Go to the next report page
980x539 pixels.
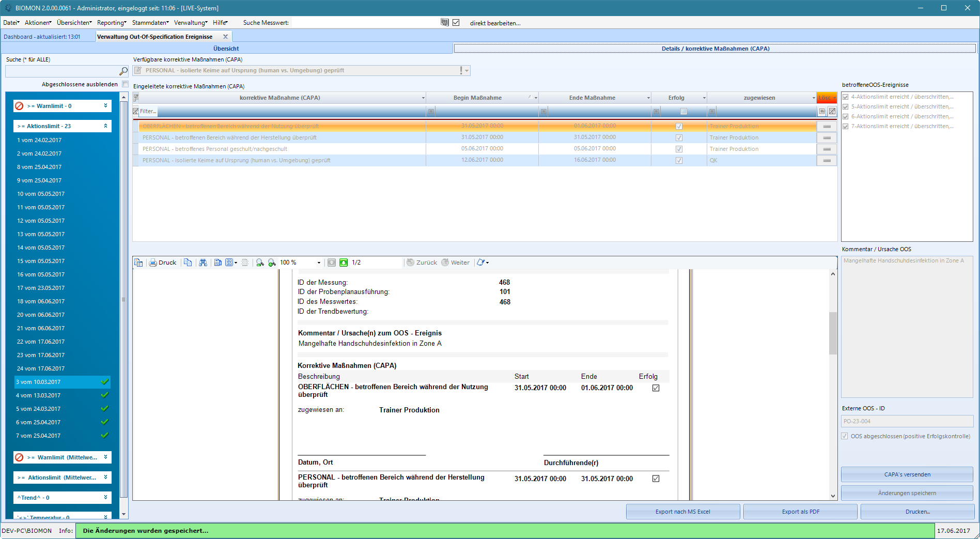[x=344, y=263]
